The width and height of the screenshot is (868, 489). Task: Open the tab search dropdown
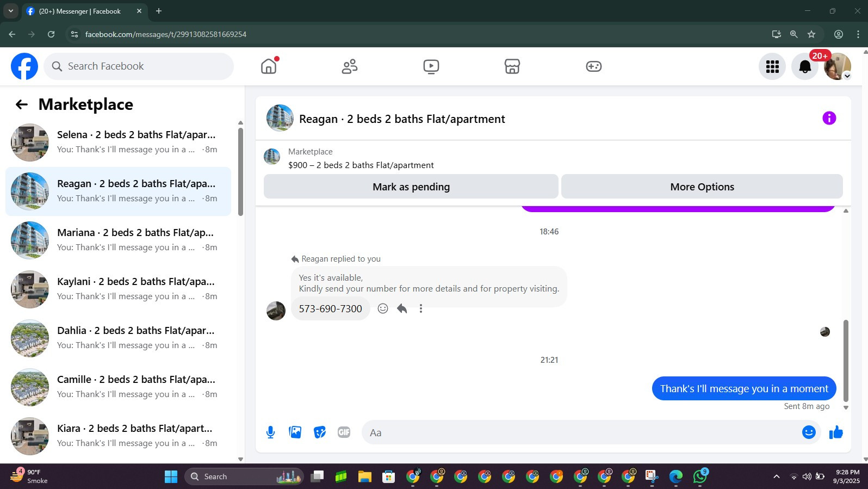coord(10,11)
